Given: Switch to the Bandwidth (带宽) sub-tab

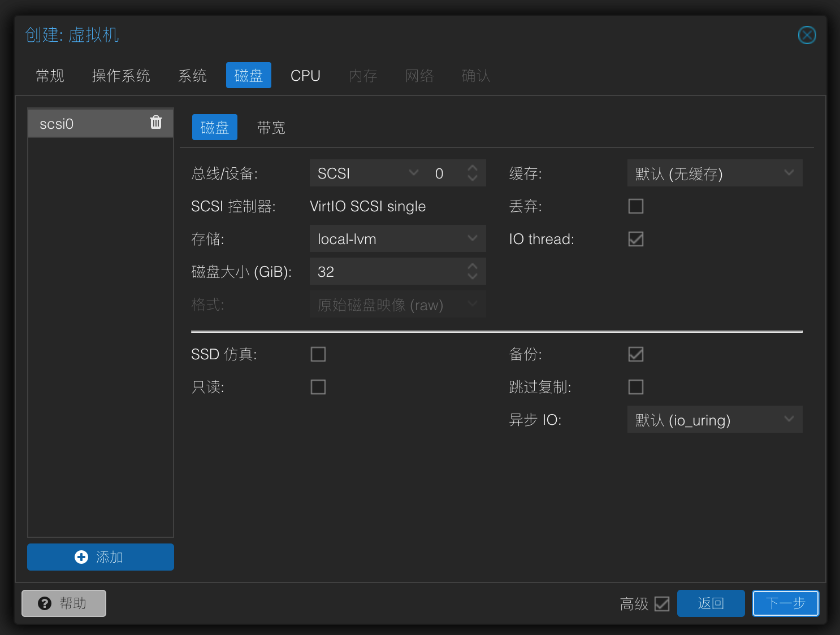Looking at the screenshot, I should pos(271,128).
